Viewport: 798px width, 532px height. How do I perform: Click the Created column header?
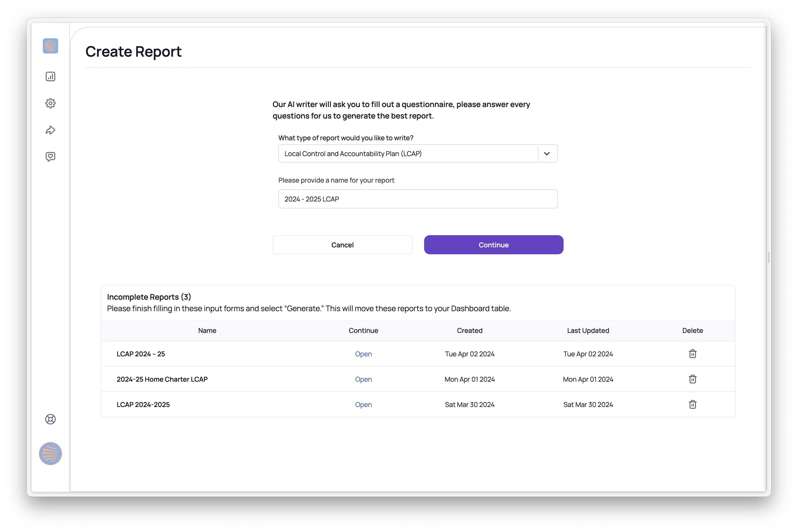[x=470, y=331]
